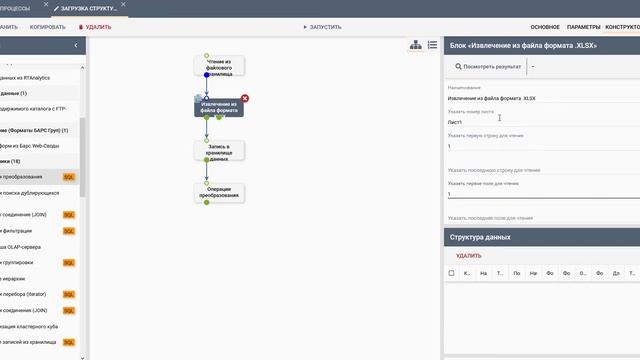This screenshot has height=360, width=640.
Task: Click 'По' column header in data structure table
Action: pyautogui.click(x=517, y=273)
